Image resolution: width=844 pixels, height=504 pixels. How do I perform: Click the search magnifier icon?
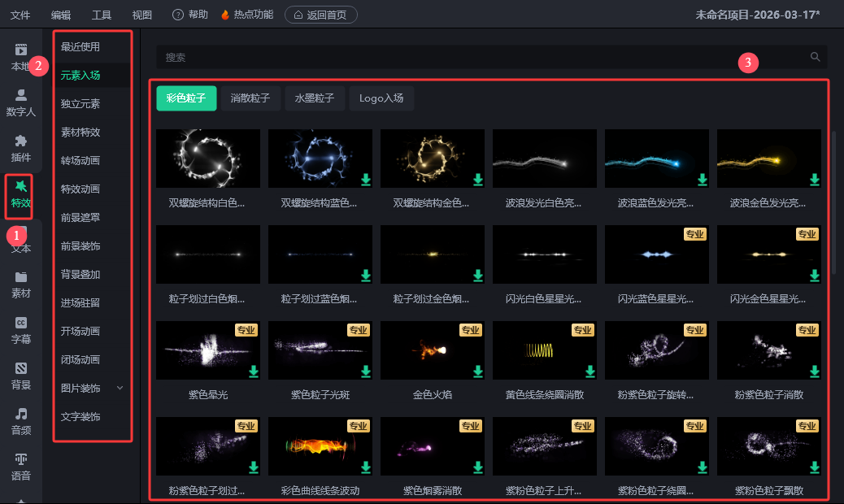(x=815, y=57)
